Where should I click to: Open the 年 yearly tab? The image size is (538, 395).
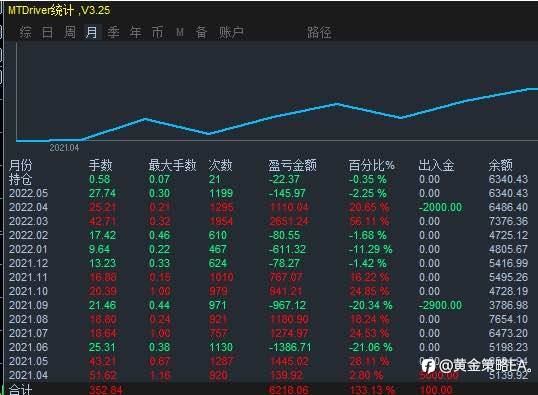(x=136, y=32)
